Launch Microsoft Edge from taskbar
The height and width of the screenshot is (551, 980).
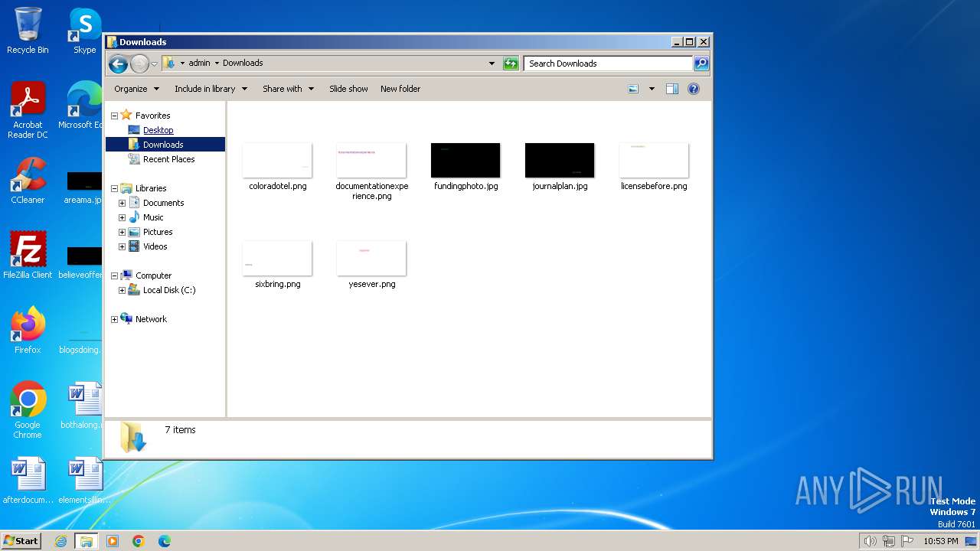164,541
